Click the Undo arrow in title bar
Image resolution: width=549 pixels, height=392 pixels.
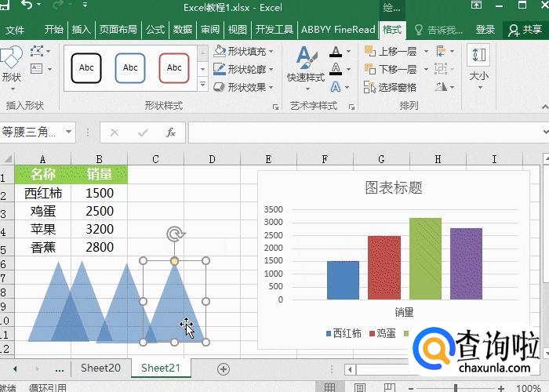pyautogui.click(x=27, y=7)
